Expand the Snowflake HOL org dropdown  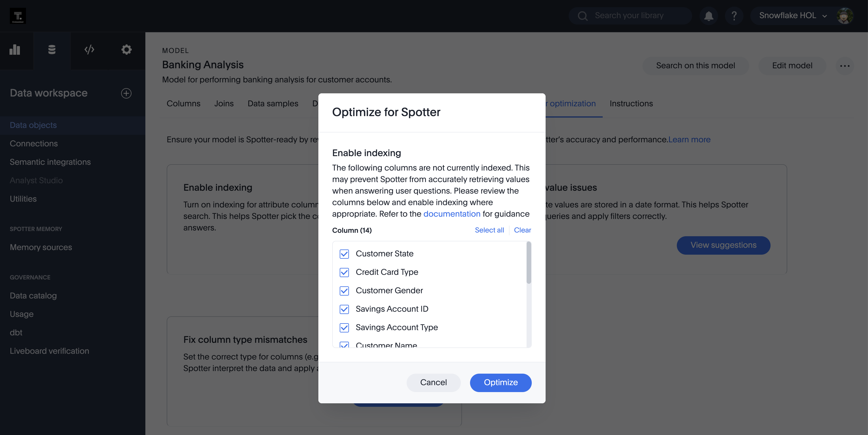click(793, 16)
